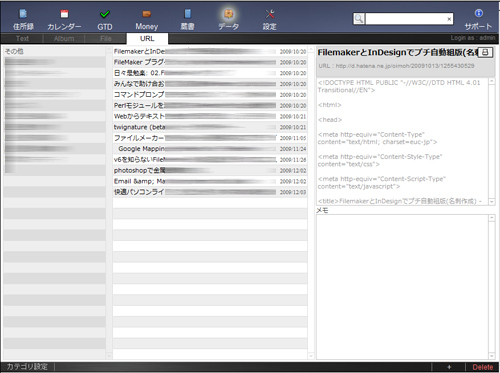The image size is (500, 373).
Task: Switch to the Text tab
Action: [x=22, y=38]
